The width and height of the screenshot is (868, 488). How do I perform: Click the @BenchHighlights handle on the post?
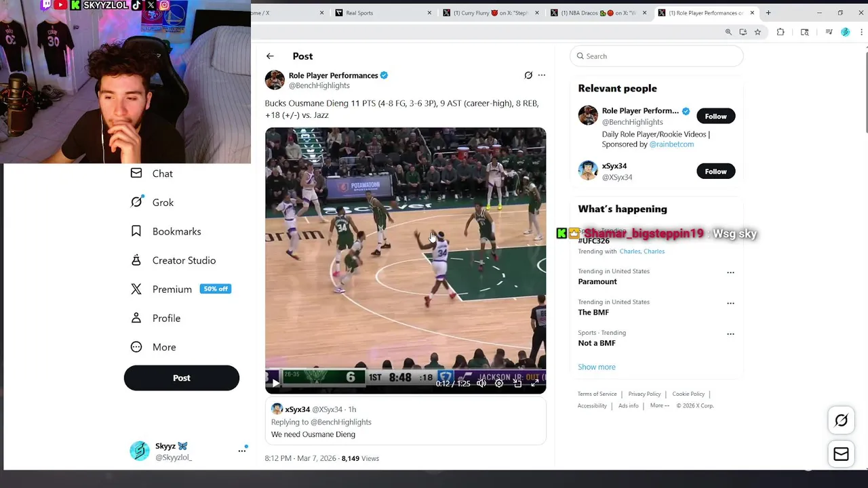point(319,85)
